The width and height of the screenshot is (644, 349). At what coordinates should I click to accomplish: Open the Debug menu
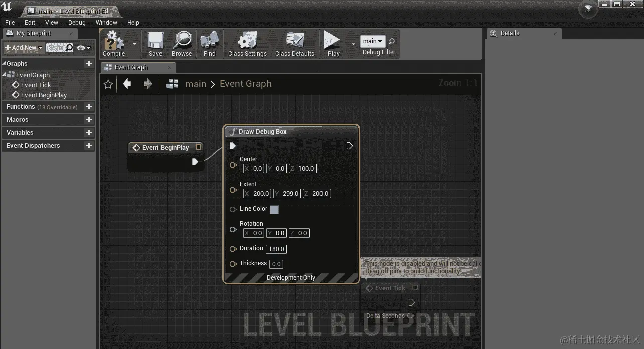[x=77, y=22]
